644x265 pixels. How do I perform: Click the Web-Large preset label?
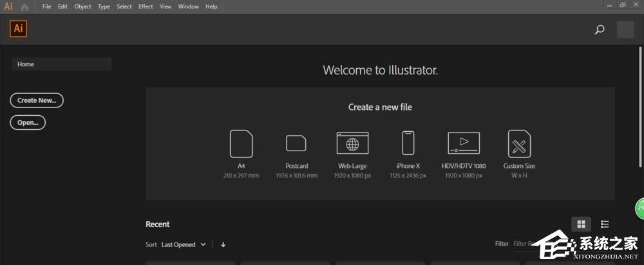tap(352, 166)
